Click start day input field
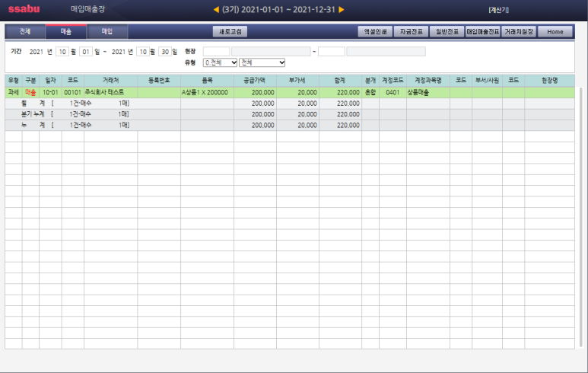588x373 pixels. pos(86,52)
